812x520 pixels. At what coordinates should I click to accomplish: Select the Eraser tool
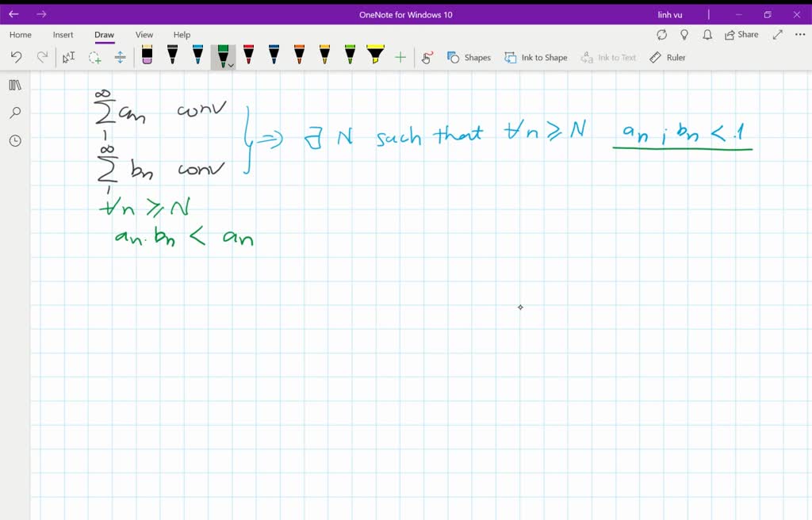pos(147,55)
